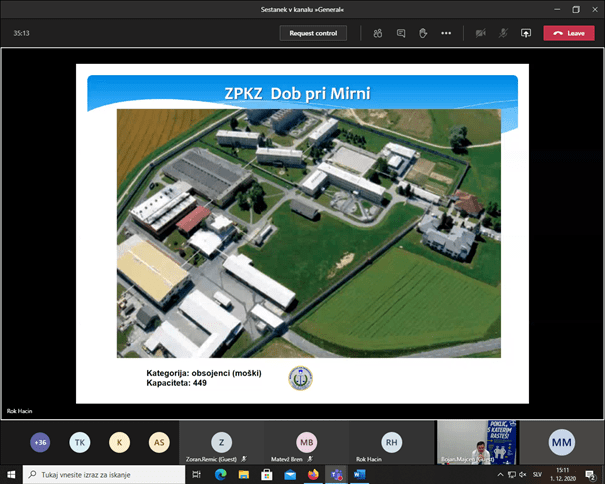Open File Explorer from taskbar
605x484 pixels.
click(243, 474)
